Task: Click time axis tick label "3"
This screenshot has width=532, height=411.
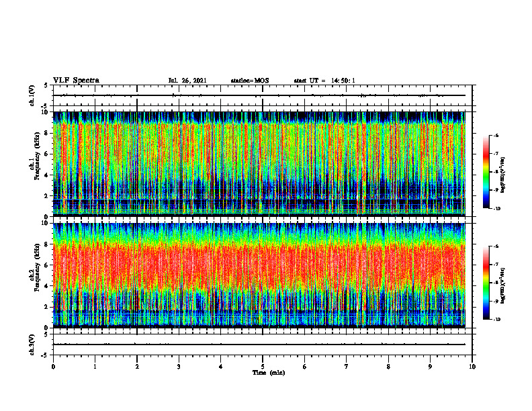Action: [x=179, y=367]
